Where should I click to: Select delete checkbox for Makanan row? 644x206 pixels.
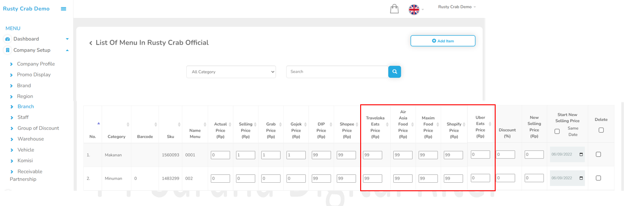(x=598, y=154)
